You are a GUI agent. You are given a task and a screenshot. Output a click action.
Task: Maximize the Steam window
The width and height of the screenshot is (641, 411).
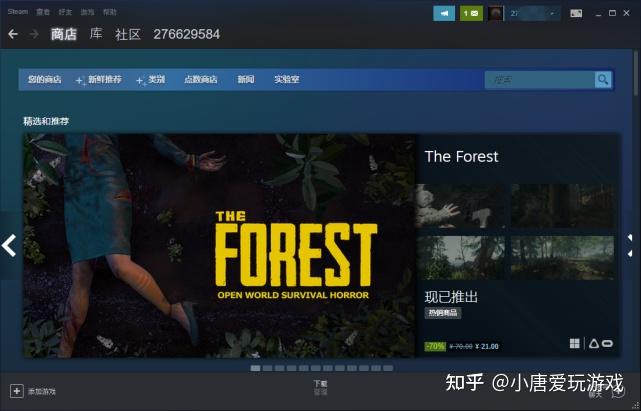coord(612,13)
